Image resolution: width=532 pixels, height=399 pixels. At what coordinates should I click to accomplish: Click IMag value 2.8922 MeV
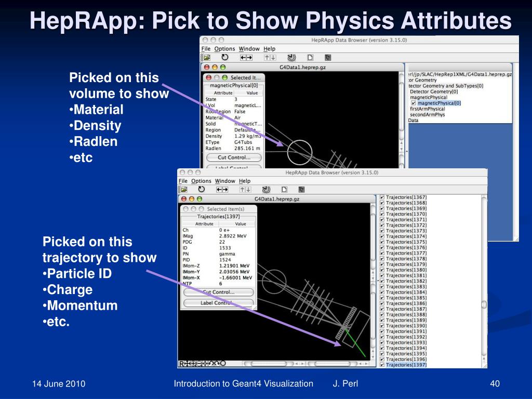click(233, 236)
